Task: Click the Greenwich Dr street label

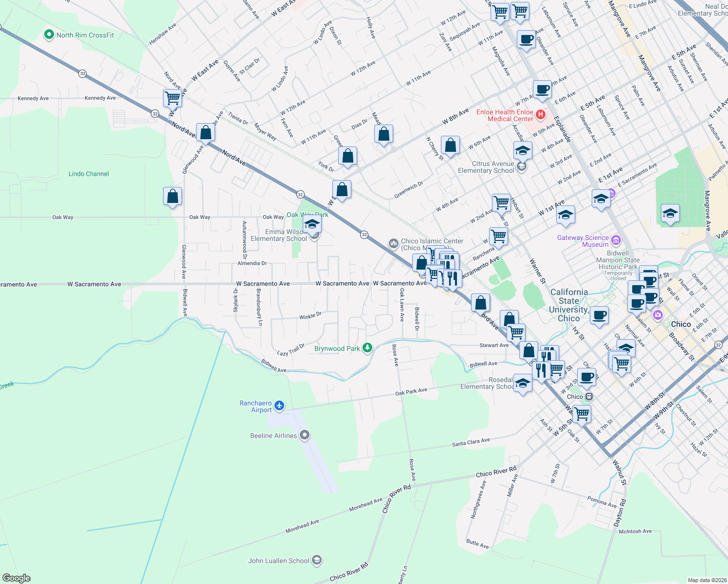Action: (x=409, y=190)
